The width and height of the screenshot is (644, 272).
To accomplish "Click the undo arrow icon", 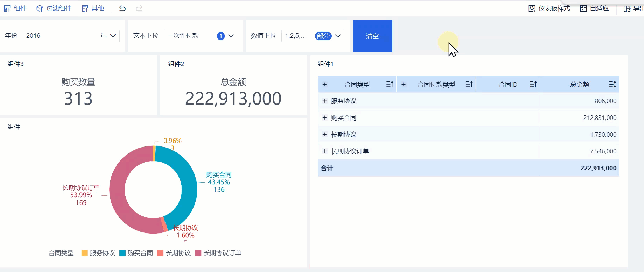I will point(122,8).
